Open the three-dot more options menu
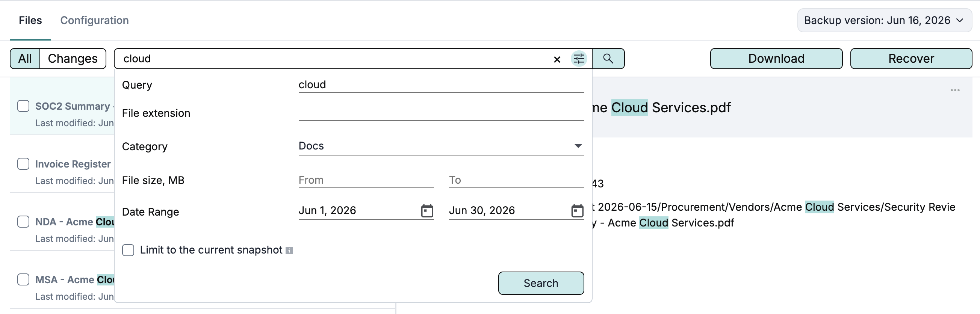 point(955,90)
